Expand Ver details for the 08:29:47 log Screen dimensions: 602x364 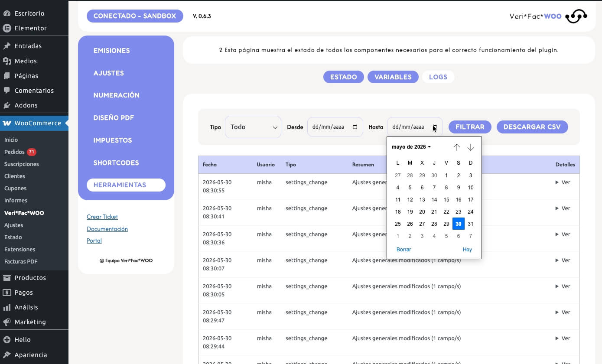tap(563, 312)
